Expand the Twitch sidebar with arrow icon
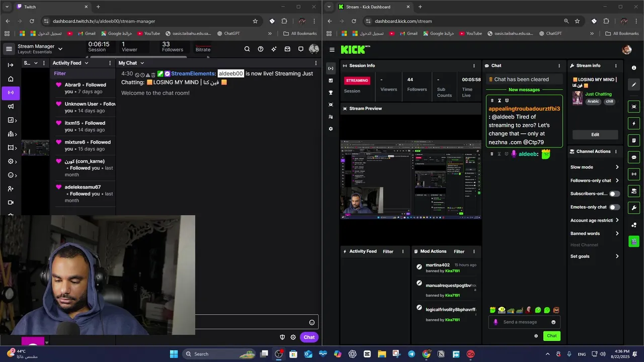Screen dimensions: 644x362 click(x=11, y=65)
